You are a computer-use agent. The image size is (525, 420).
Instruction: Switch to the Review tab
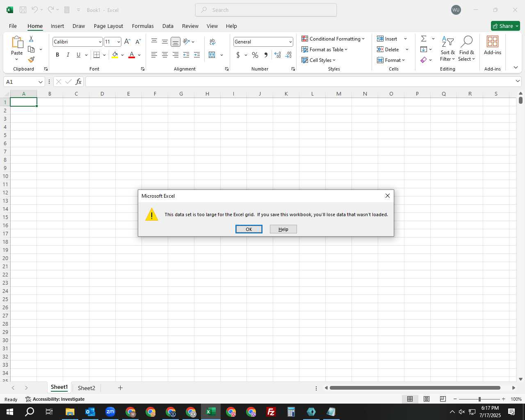190,26
